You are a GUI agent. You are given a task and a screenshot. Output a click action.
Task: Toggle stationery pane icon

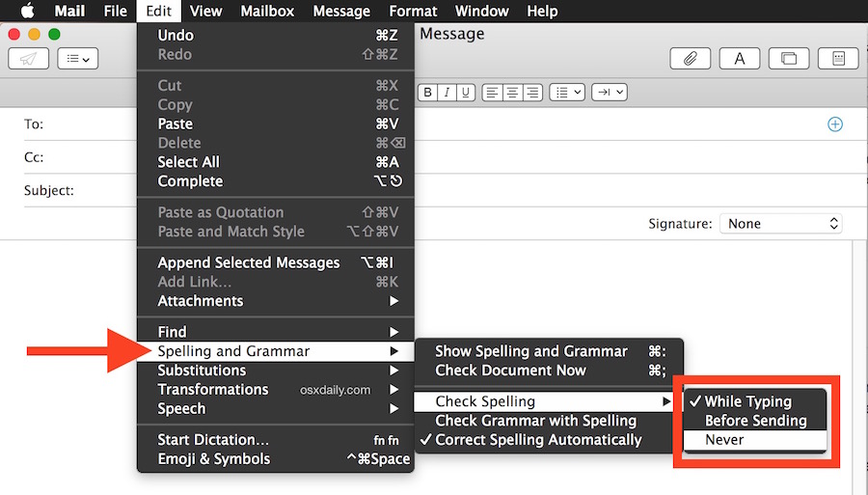(838, 58)
